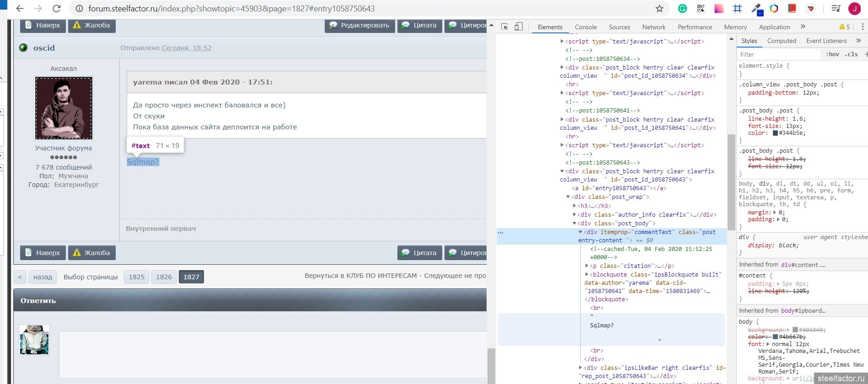Click the Grammarly extension icon
The height and width of the screenshot is (384, 868).
[x=682, y=9]
